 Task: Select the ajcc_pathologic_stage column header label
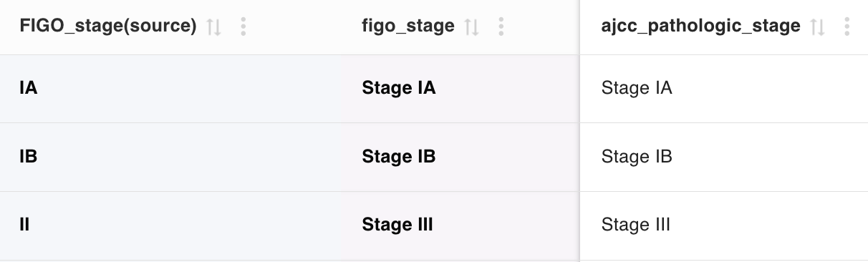click(x=701, y=26)
